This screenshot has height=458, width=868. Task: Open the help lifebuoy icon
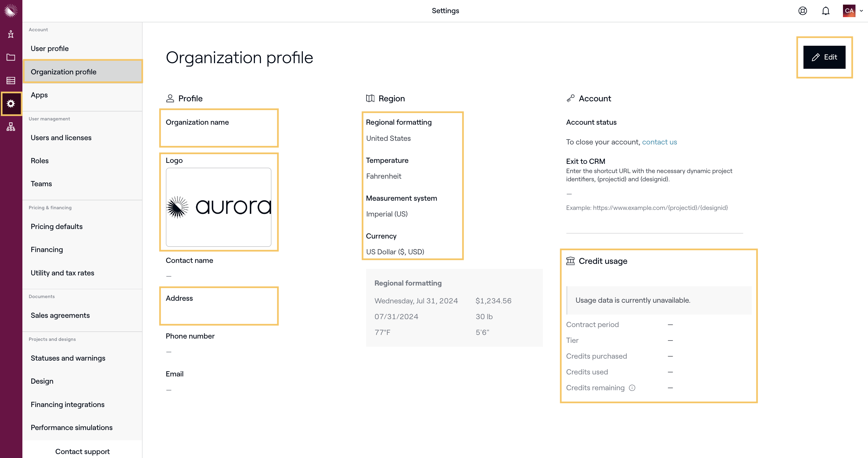click(x=802, y=11)
